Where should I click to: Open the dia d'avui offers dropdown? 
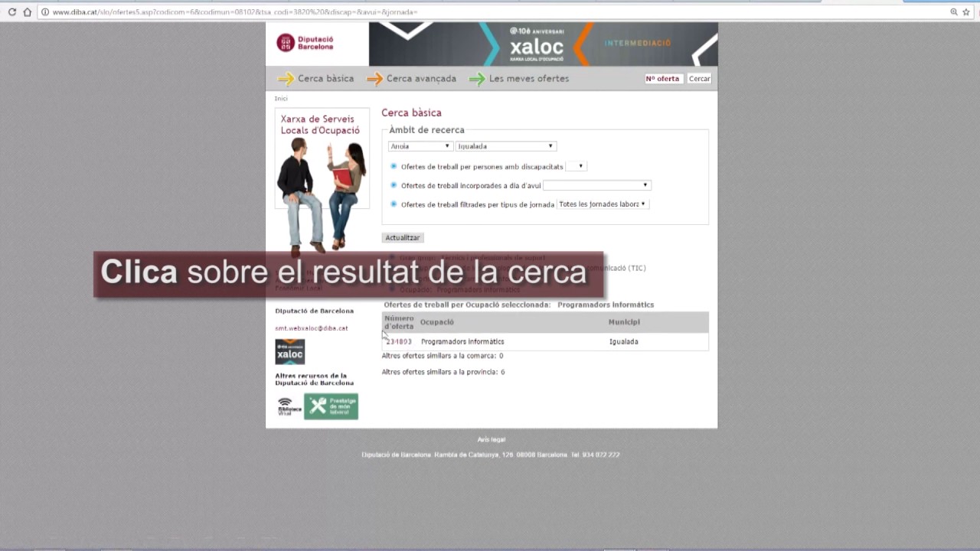(596, 185)
